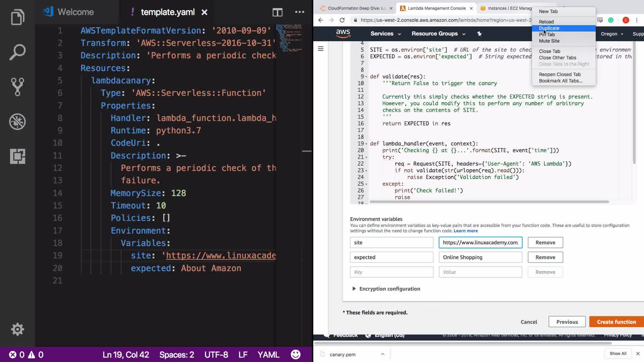644x362 pixels.
Task: Choose Duplicate in tab context menu
Action: [x=549, y=28]
